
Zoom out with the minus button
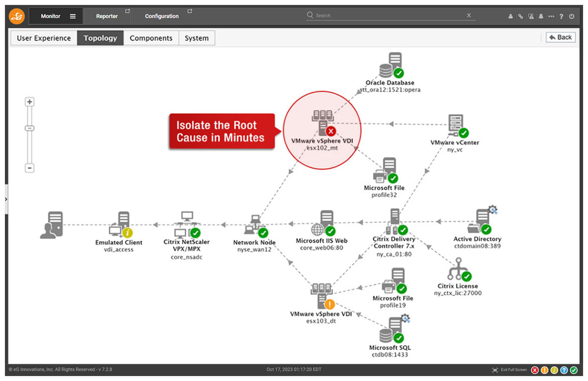[29, 168]
